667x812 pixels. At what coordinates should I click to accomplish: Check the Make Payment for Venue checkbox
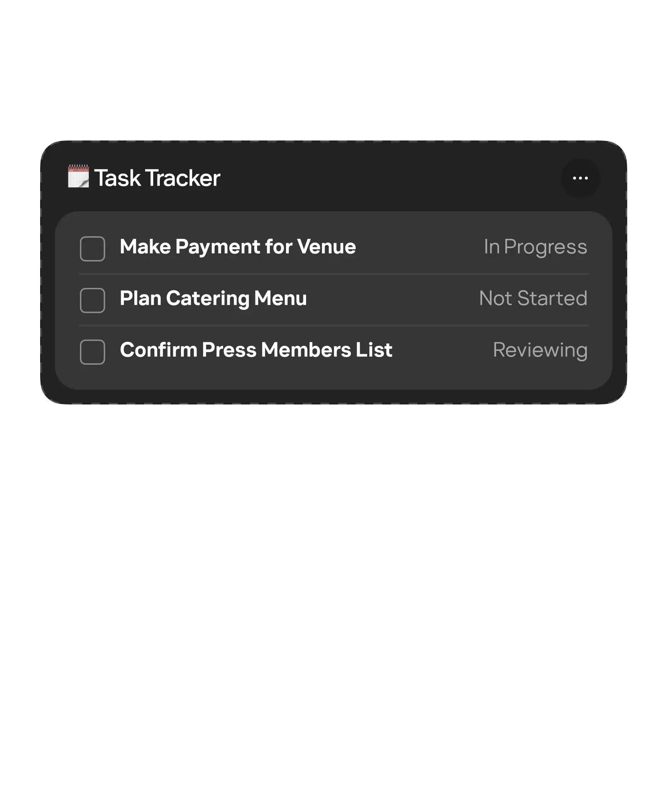coord(92,249)
